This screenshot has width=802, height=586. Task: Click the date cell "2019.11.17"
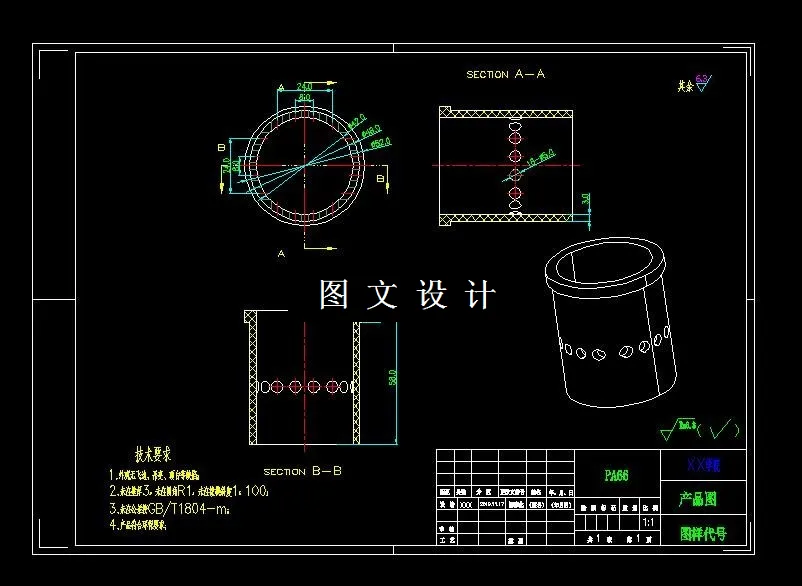(x=492, y=504)
